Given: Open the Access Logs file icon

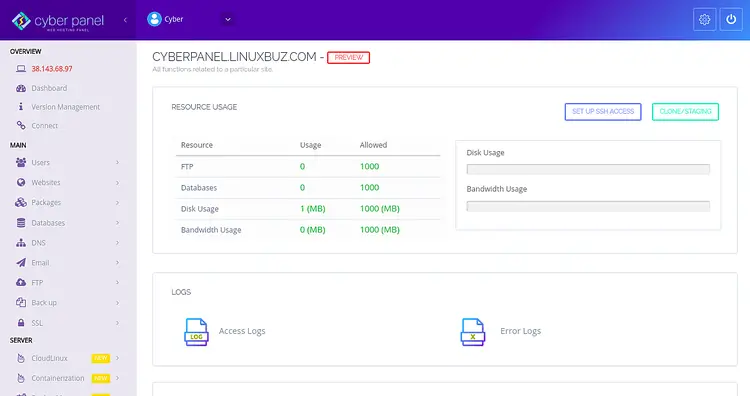Looking at the screenshot, I should tap(196, 331).
